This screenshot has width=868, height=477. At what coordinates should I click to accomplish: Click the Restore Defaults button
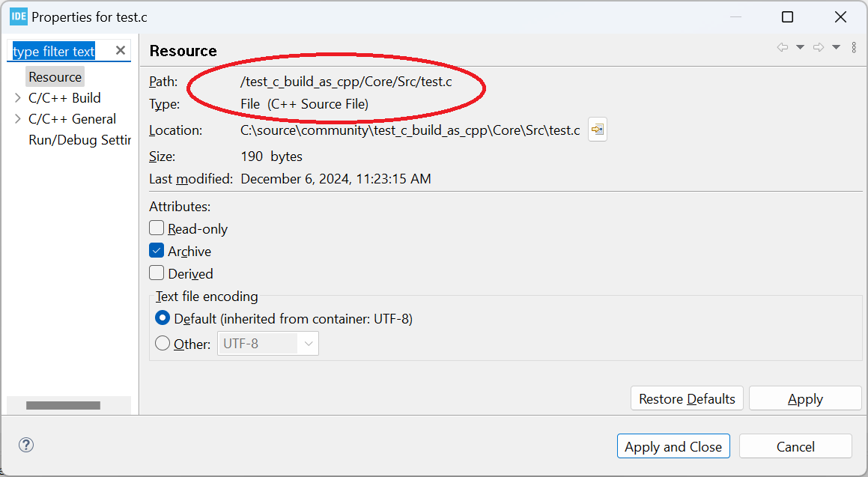(x=686, y=398)
